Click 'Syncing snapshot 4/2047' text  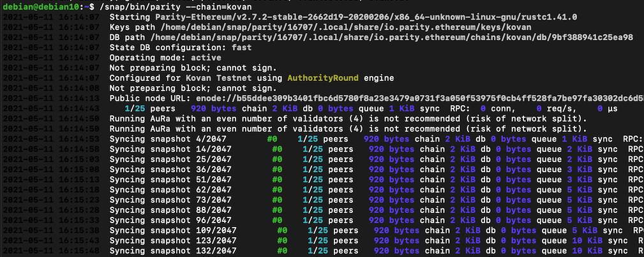click(168, 139)
